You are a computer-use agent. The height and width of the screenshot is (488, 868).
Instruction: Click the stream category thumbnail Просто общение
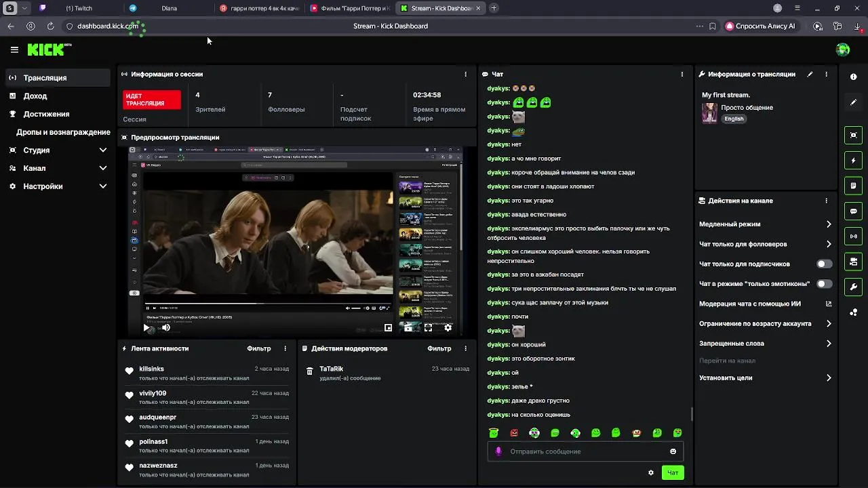point(709,113)
